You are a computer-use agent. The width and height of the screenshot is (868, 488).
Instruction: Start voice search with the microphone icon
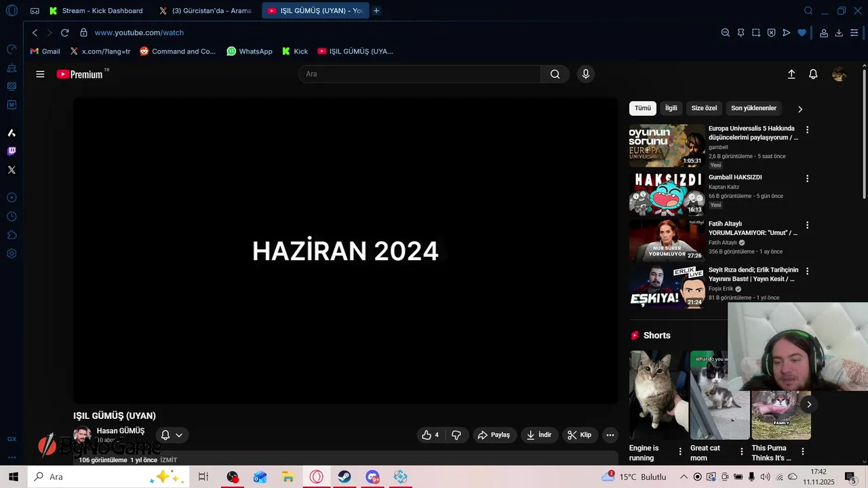[x=586, y=74]
